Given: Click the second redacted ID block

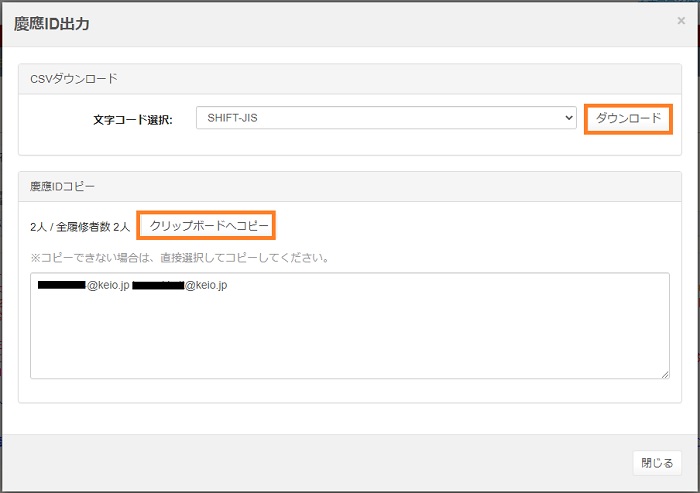Looking at the screenshot, I should click(x=158, y=286).
